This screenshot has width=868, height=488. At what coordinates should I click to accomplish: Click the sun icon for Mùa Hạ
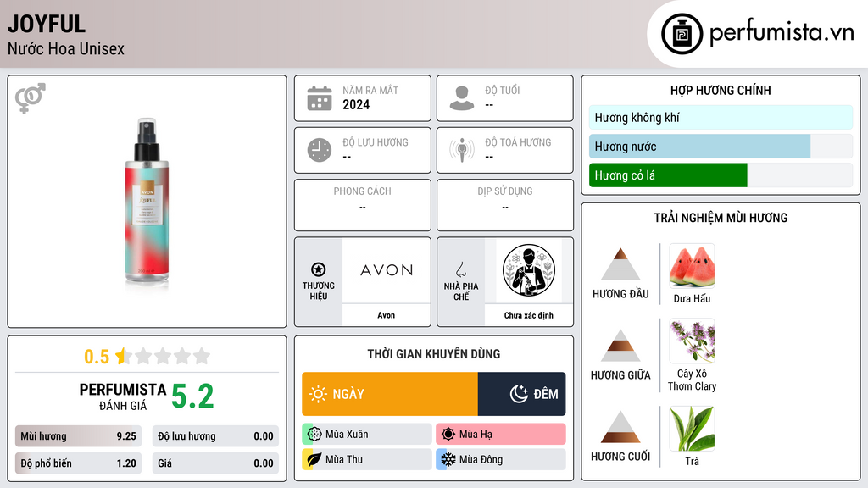[x=448, y=435]
